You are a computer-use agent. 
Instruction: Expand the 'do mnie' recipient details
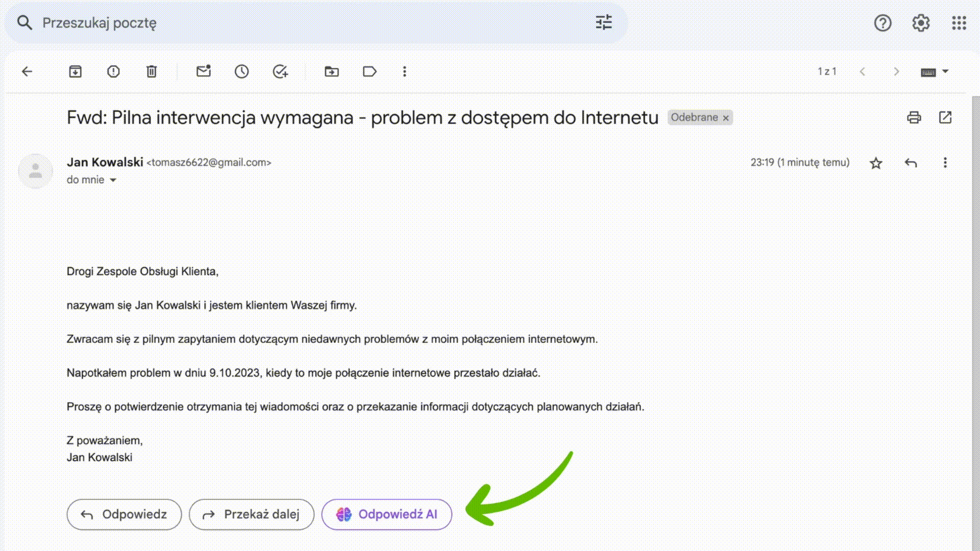(113, 180)
